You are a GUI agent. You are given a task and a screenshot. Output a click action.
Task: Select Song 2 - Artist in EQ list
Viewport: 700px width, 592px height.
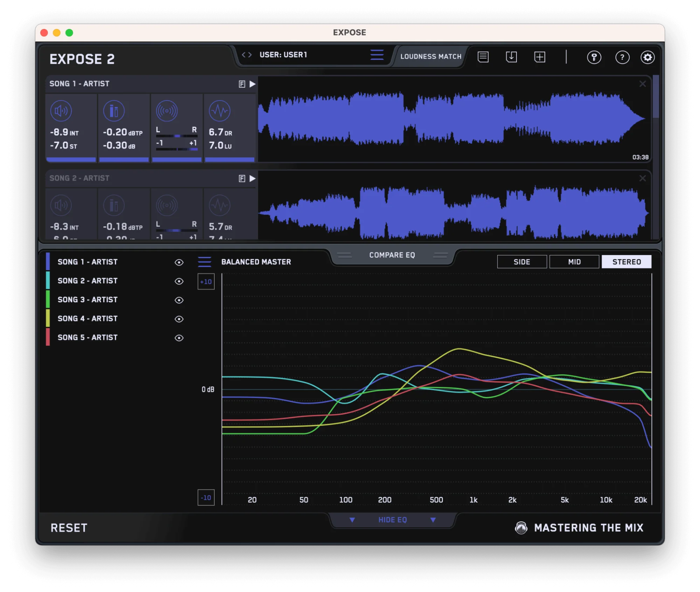coord(88,281)
